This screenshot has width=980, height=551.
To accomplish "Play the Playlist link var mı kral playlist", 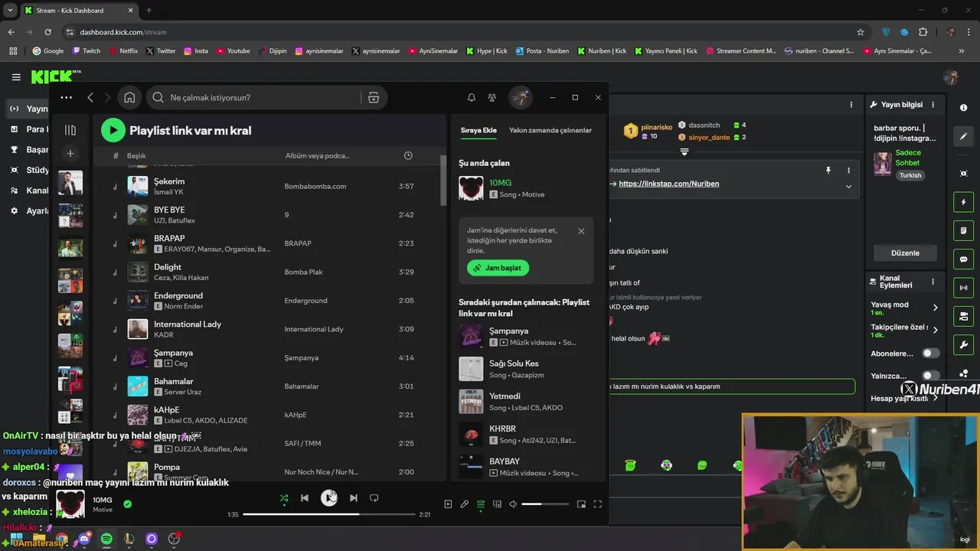I will click(113, 130).
